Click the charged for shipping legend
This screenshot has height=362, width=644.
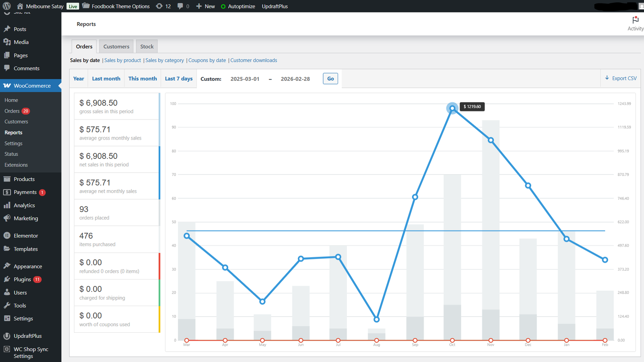[117, 292]
